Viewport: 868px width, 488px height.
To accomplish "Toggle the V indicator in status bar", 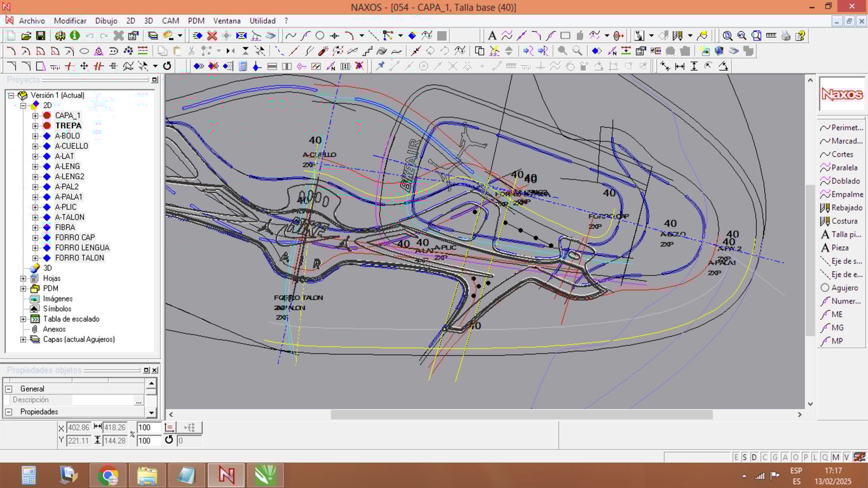I will tap(846, 457).
